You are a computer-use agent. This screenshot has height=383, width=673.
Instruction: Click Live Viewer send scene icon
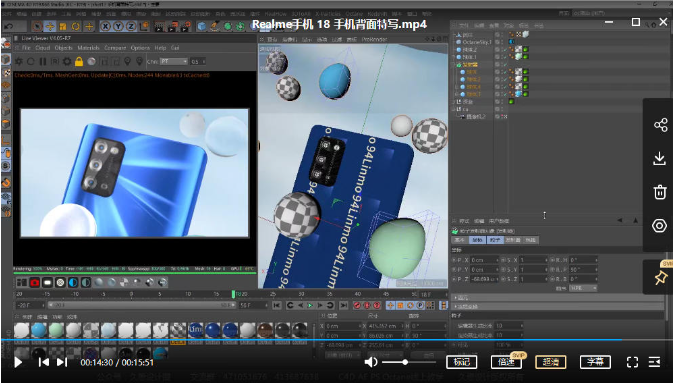19,61
